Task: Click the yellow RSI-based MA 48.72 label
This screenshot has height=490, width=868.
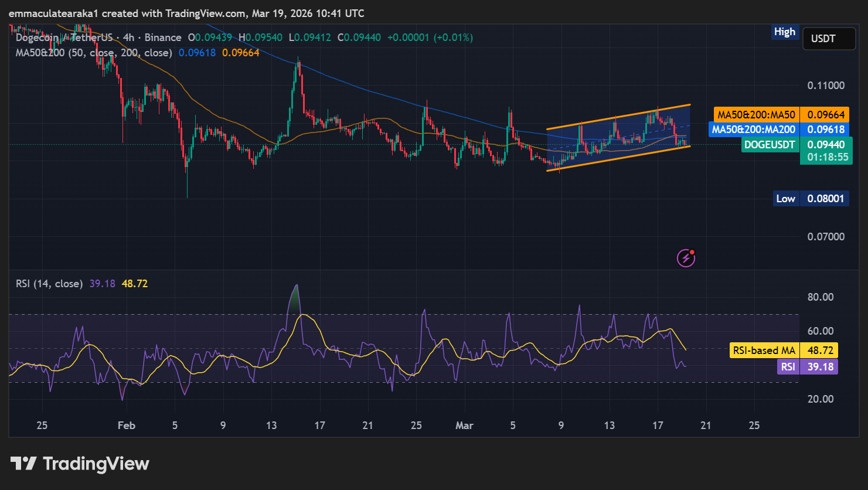Action: click(784, 351)
